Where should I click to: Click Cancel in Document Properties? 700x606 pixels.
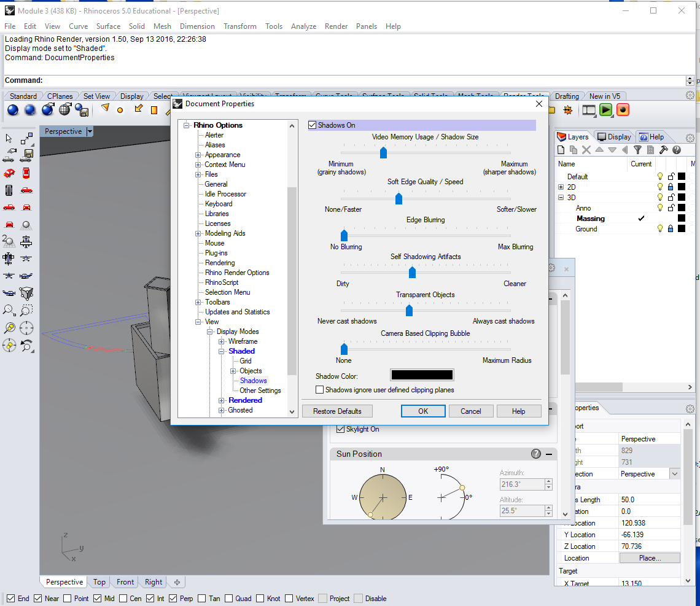click(470, 411)
